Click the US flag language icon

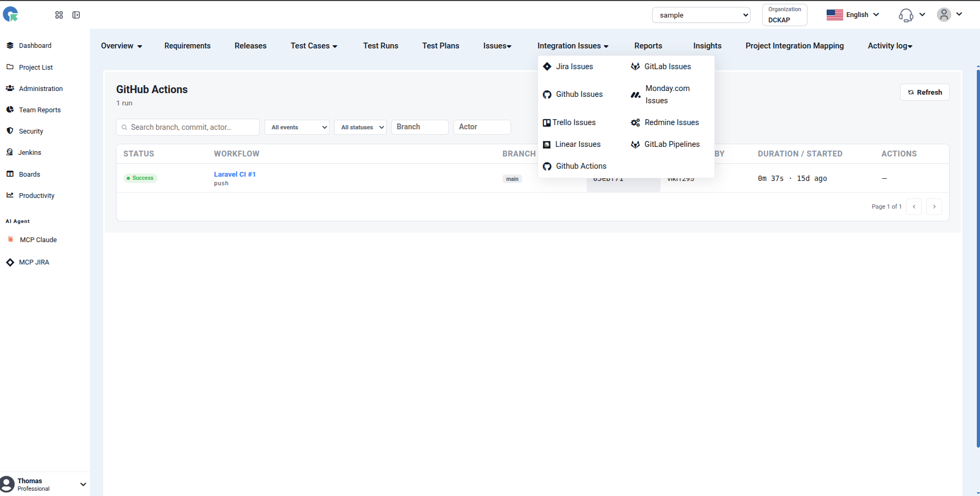click(835, 15)
